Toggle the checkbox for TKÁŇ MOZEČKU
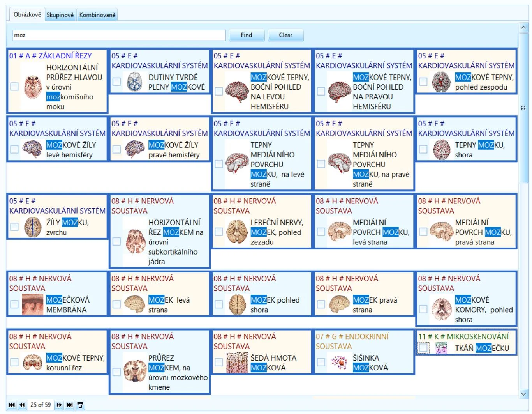Viewport: 532px width, 414px height. pyautogui.click(x=423, y=348)
